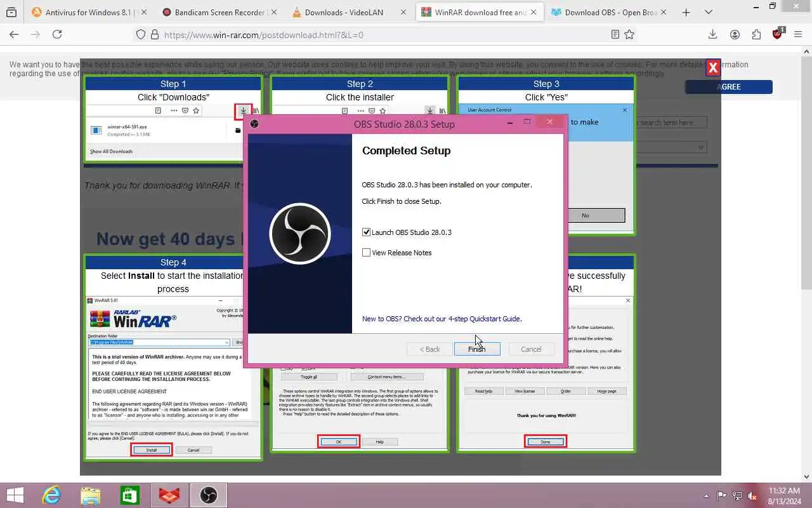The height and width of the screenshot is (508, 812).
Task: Close the WinRAR download tab
Action: [x=534, y=12]
